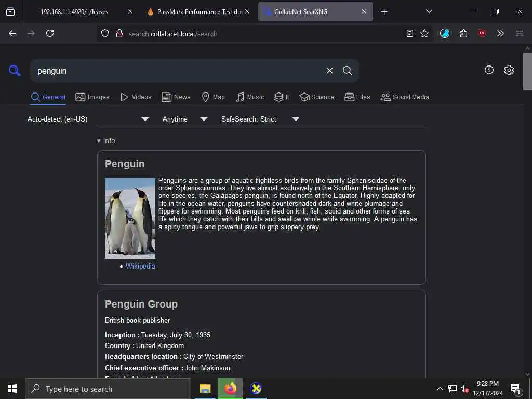
Task: Open the Auto-detect (en-US) language dropdown
Action: 88,119
